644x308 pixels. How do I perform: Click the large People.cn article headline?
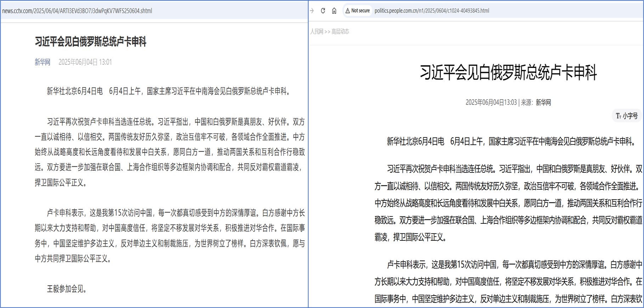(508, 73)
